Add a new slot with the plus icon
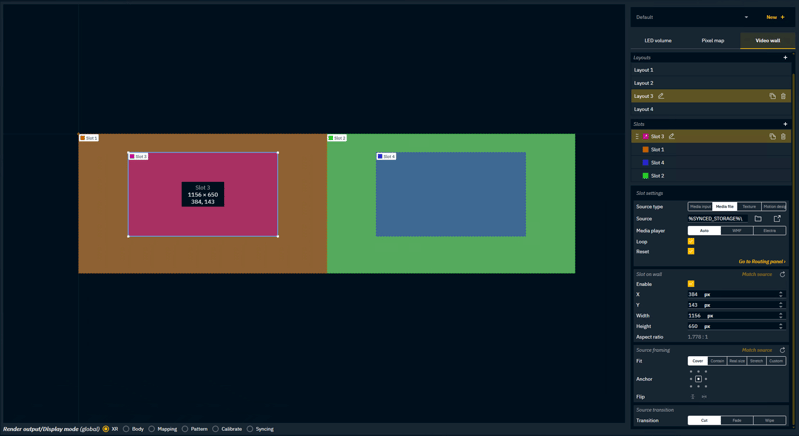799x436 pixels. [785, 124]
